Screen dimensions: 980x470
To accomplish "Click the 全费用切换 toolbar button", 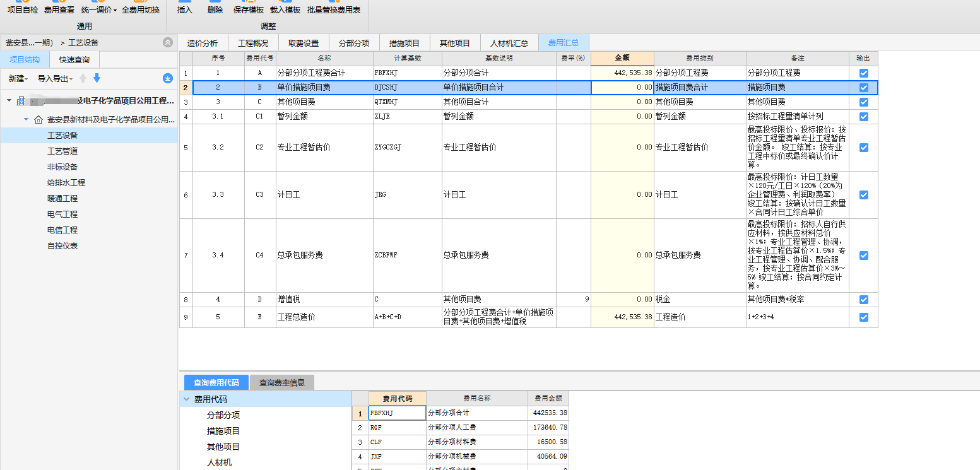I will (141, 8).
